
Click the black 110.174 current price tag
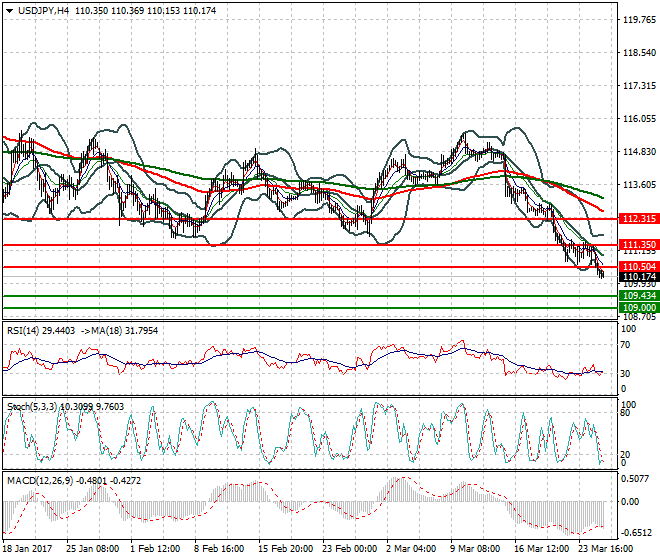[x=638, y=277]
